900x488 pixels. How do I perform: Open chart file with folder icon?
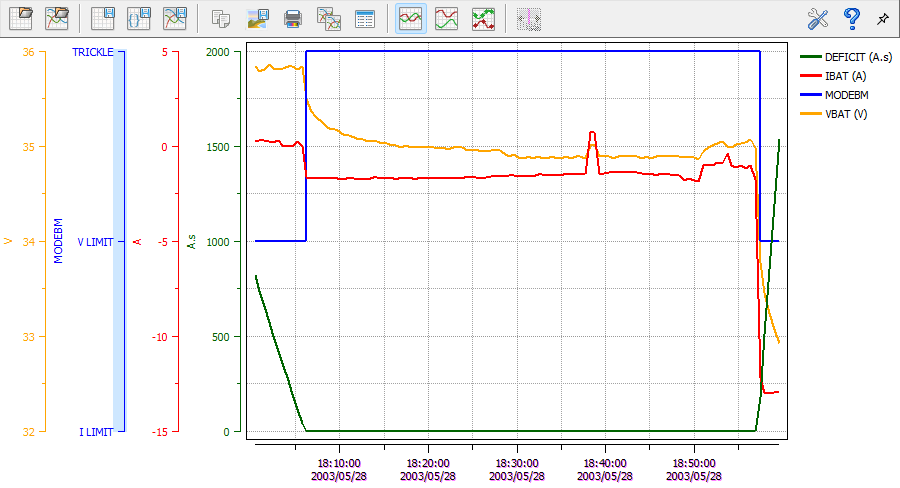pos(57,18)
